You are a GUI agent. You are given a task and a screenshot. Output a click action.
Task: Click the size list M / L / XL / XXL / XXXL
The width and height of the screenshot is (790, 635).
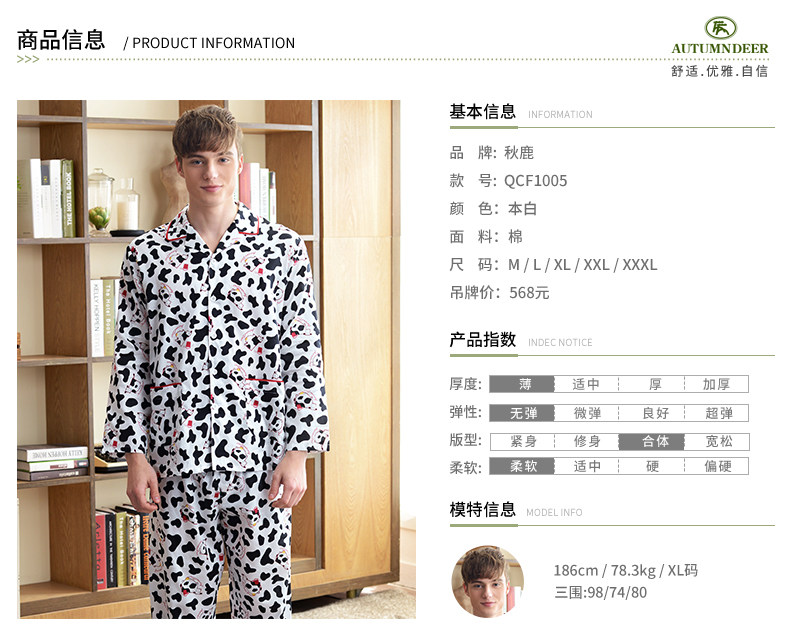[582, 265]
